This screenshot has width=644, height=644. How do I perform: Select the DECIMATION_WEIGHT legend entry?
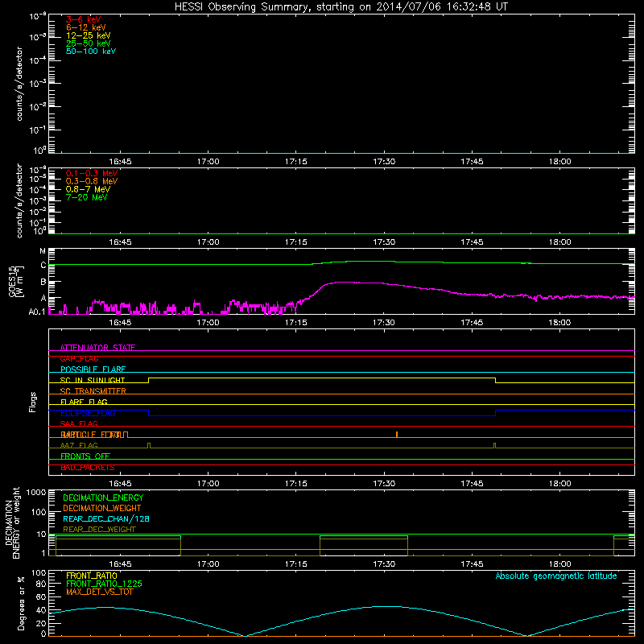(102, 508)
